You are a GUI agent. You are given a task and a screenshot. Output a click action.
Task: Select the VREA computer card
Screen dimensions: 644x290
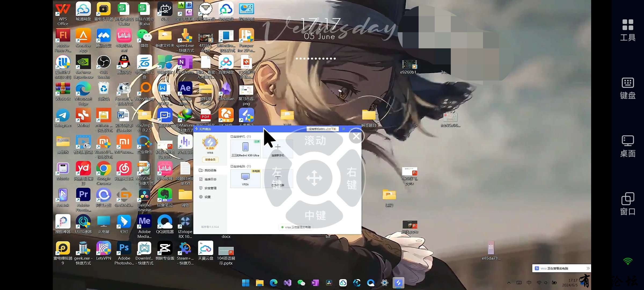pyautogui.click(x=245, y=178)
